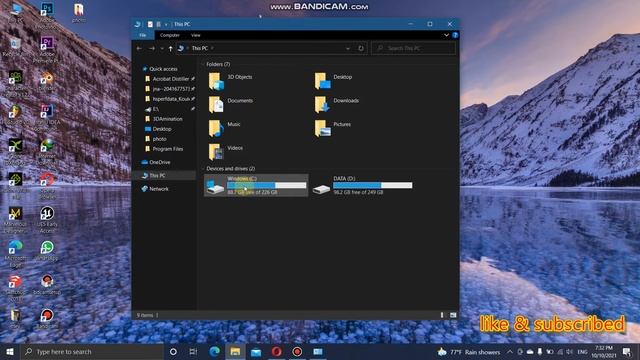Open Explorer help question mark
The width and height of the screenshot is (640, 360).
tap(455, 35)
